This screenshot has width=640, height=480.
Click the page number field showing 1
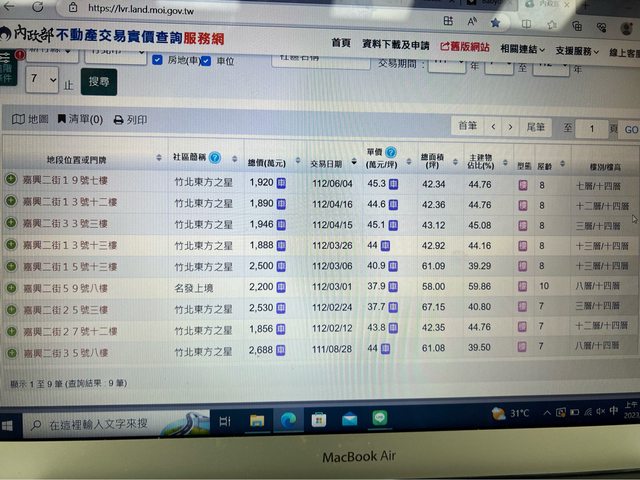pyautogui.click(x=592, y=129)
